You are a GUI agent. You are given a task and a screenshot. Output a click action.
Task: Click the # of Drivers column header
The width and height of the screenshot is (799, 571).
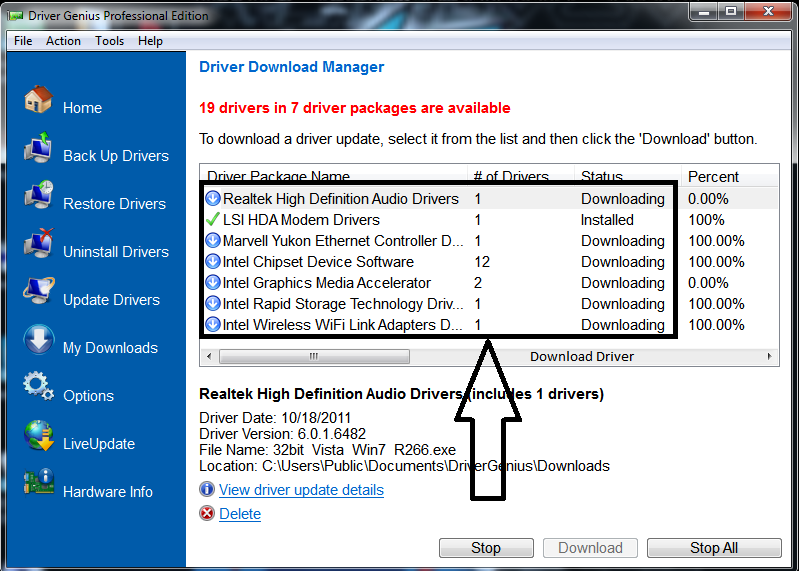pos(521,176)
